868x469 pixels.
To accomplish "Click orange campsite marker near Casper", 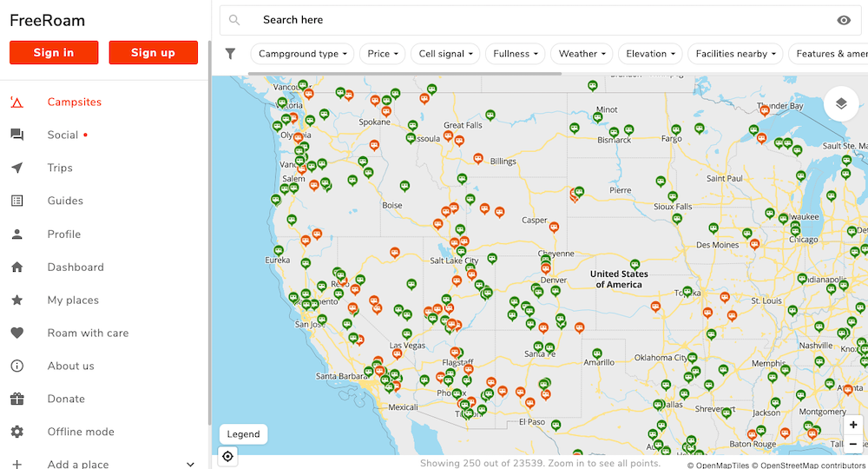I will (x=554, y=227).
